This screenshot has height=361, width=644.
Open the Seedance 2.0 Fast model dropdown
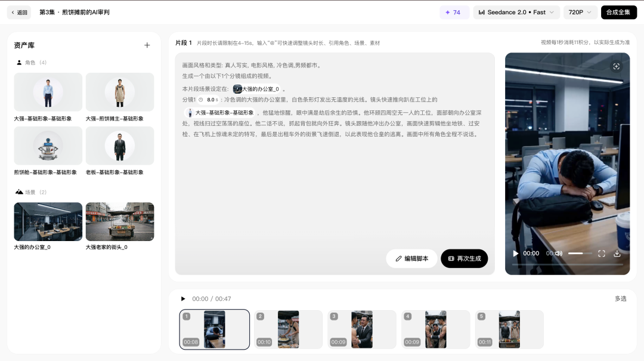pyautogui.click(x=516, y=12)
